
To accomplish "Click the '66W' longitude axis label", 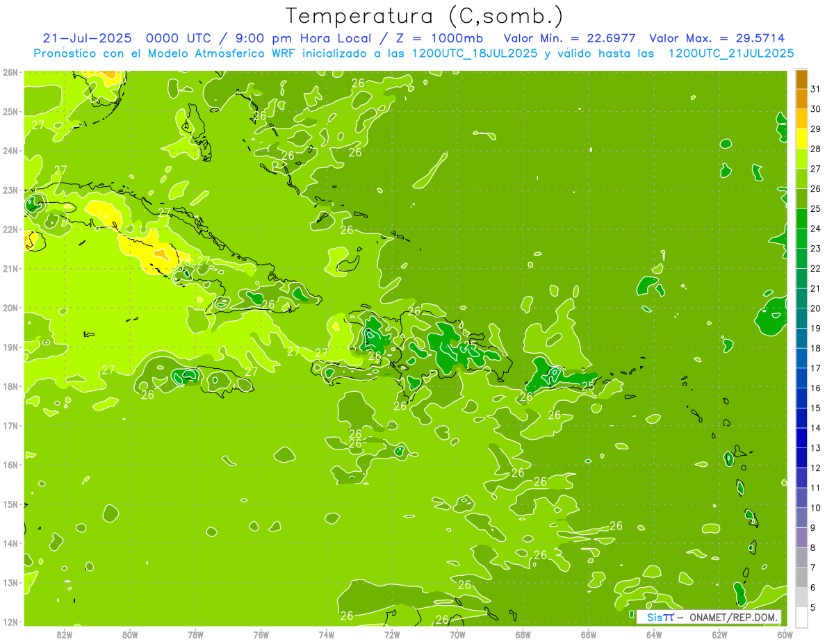I will click(589, 634).
